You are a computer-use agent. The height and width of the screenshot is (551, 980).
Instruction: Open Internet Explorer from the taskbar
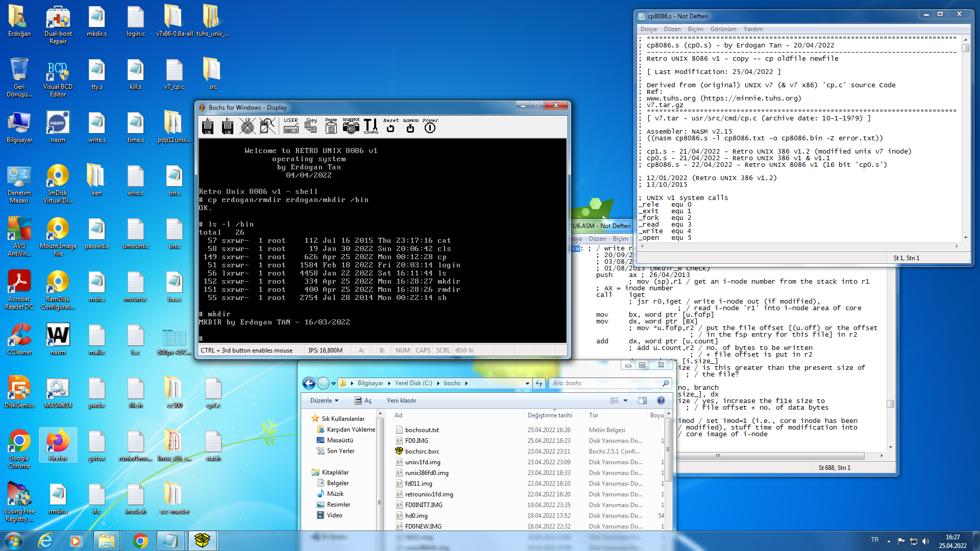(x=46, y=541)
